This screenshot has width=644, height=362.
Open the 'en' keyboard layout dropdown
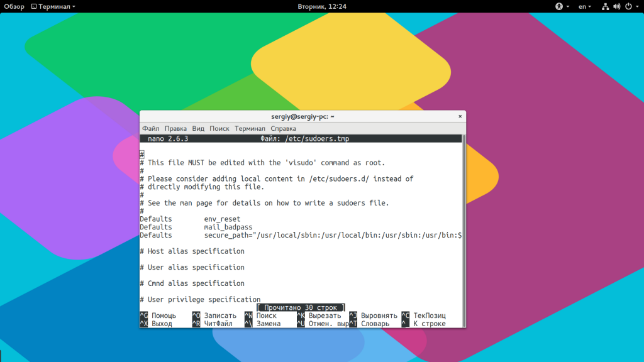[x=586, y=6]
